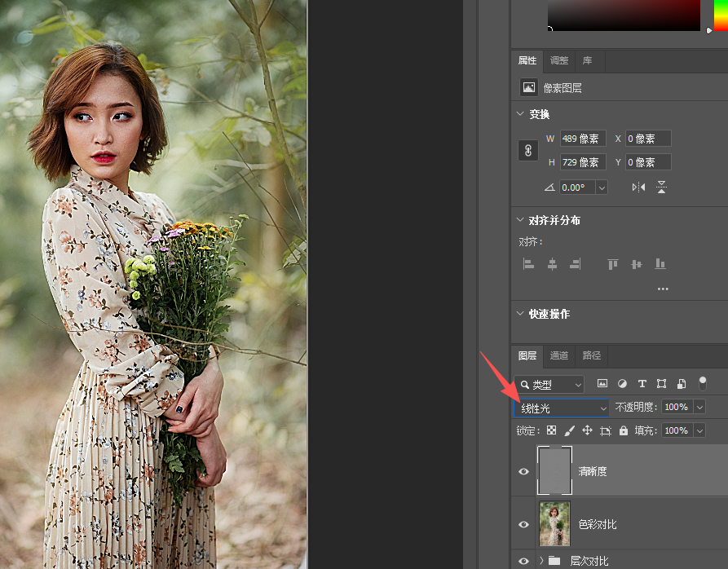
Task: Align top edges icon
Action: pyautogui.click(x=613, y=264)
